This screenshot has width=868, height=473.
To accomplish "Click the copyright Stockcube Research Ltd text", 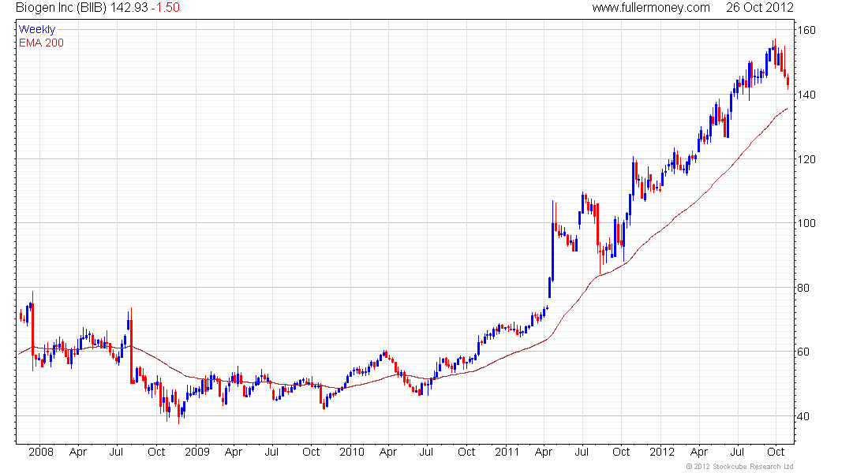I will point(739,467).
